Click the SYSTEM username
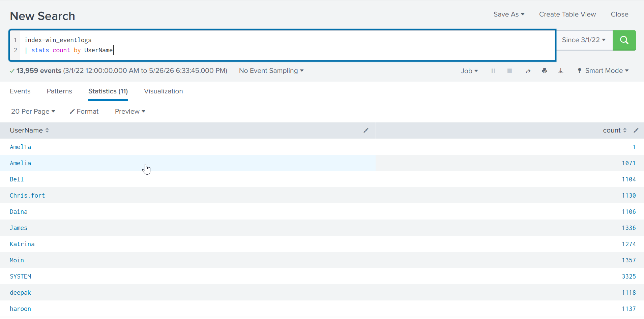Image resolution: width=644 pixels, height=319 pixels. [20, 276]
